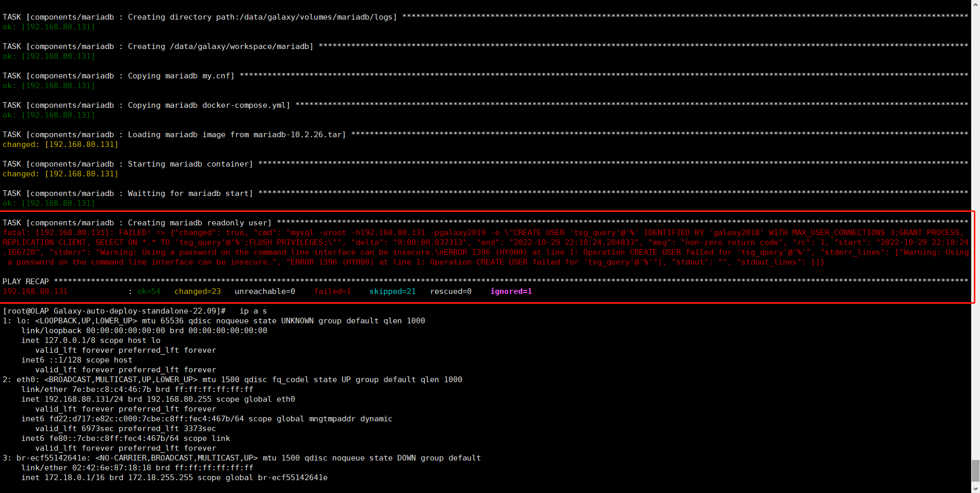Click the 'skipped=21' recap value
Screen dimensions: 980x493
click(392, 291)
